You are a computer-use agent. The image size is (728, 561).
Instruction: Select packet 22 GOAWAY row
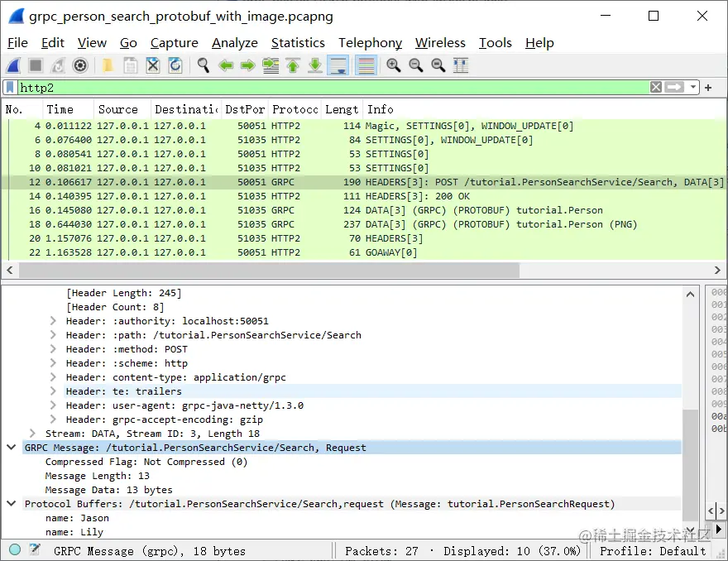[363, 252]
